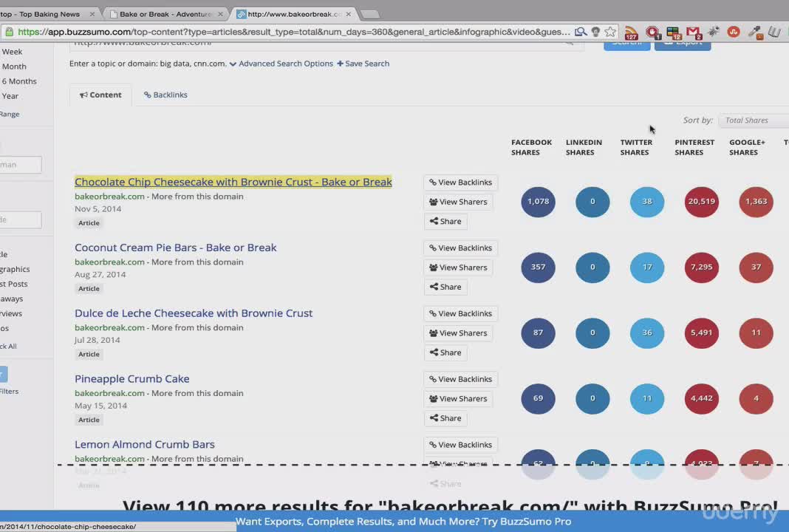Image resolution: width=789 pixels, height=532 pixels.
Task: Click the 357 Facebook shares circle
Action: click(x=538, y=267)
